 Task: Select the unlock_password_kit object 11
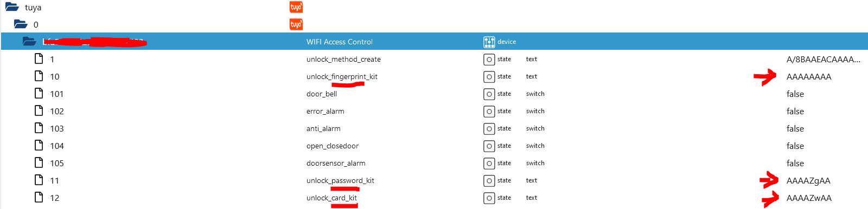pyautogui.click(x=434, y=181)
